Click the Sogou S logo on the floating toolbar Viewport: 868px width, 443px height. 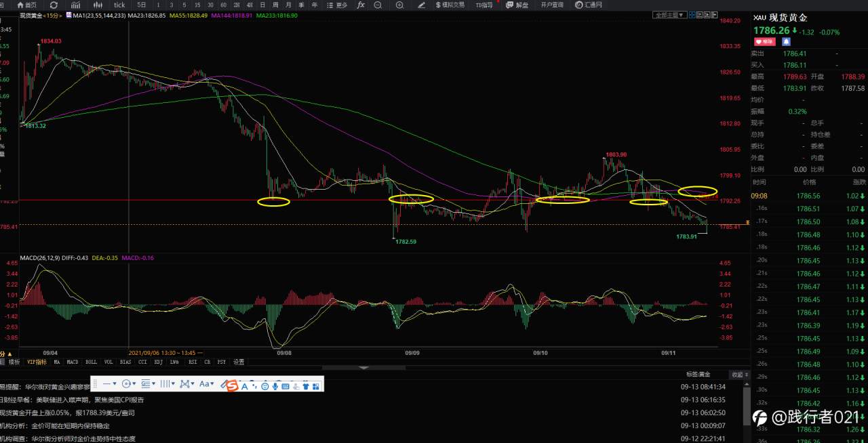232,385
